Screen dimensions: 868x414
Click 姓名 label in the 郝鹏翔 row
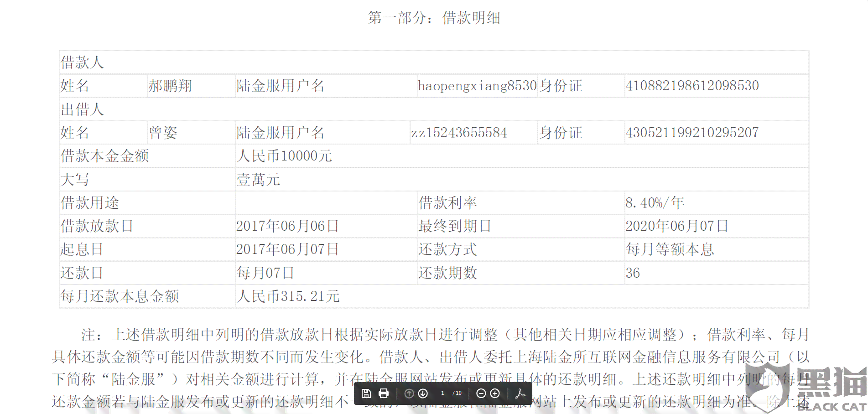75,86
